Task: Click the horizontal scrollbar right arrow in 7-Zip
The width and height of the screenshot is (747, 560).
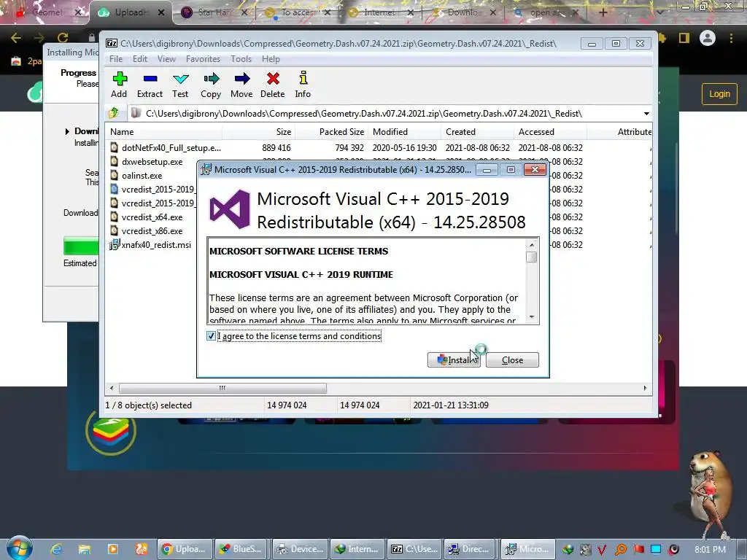Action: point(645,388)
